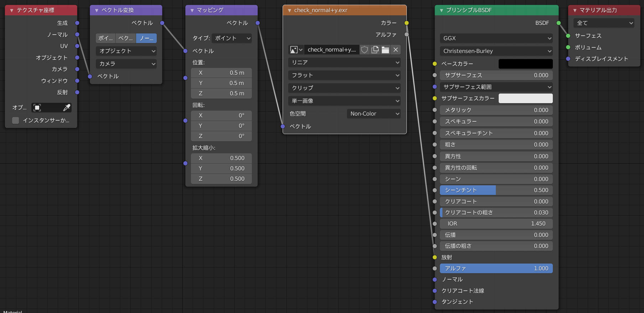
Task: Open Non-Color color space dropdown
Action: tap(374, 113)
